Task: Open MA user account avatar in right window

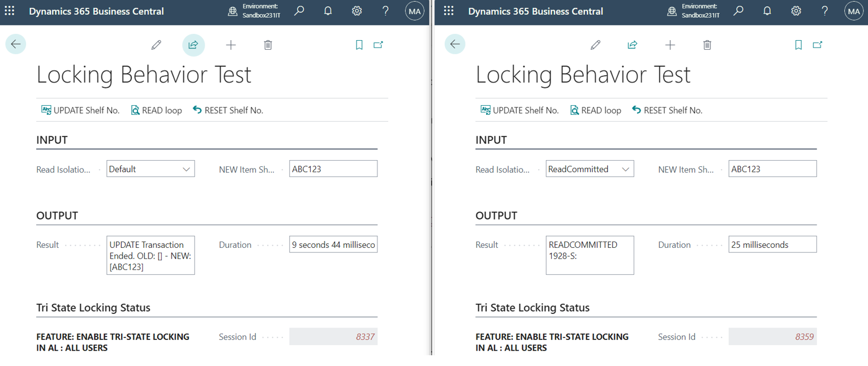Action: click(x=853, y=11)
